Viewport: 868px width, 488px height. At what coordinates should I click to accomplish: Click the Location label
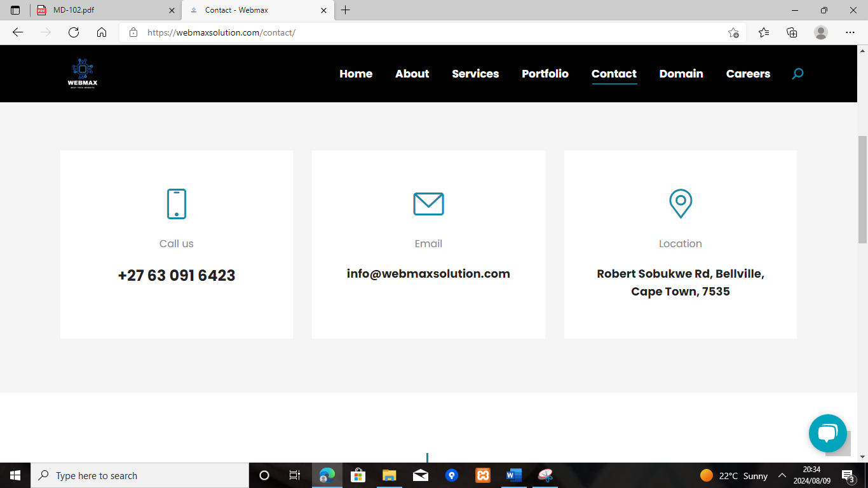pyautogui.click(x=681, y=244)
